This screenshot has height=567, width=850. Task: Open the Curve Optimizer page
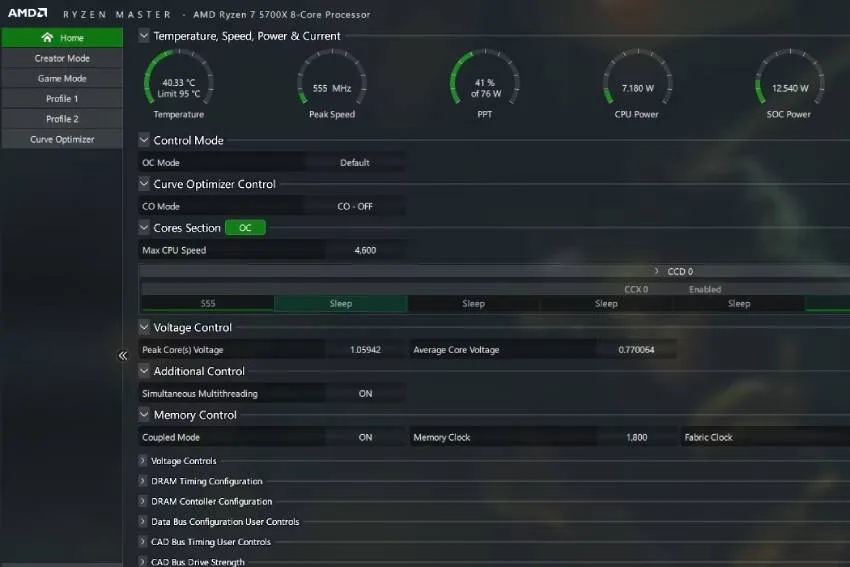coord(62,139)
